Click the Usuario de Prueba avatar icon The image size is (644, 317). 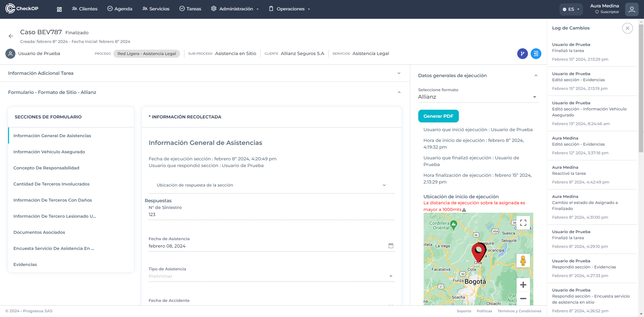click(10, 54)
